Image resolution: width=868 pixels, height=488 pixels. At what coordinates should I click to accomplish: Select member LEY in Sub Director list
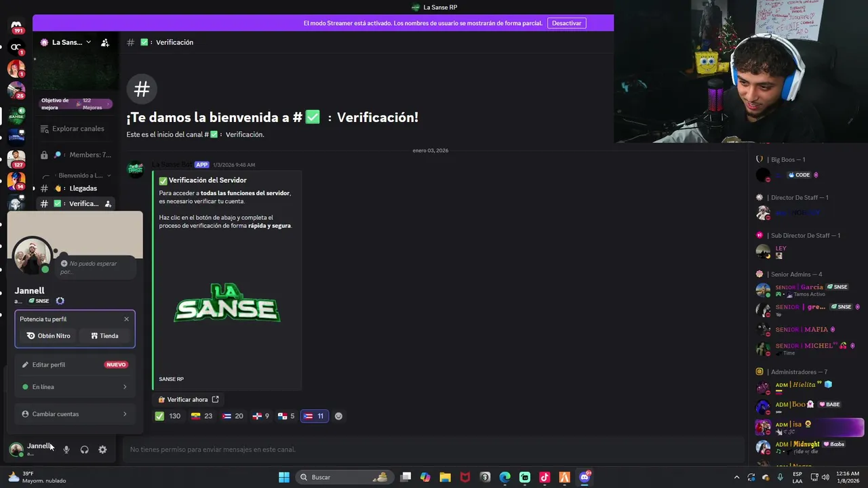(808, 251)
